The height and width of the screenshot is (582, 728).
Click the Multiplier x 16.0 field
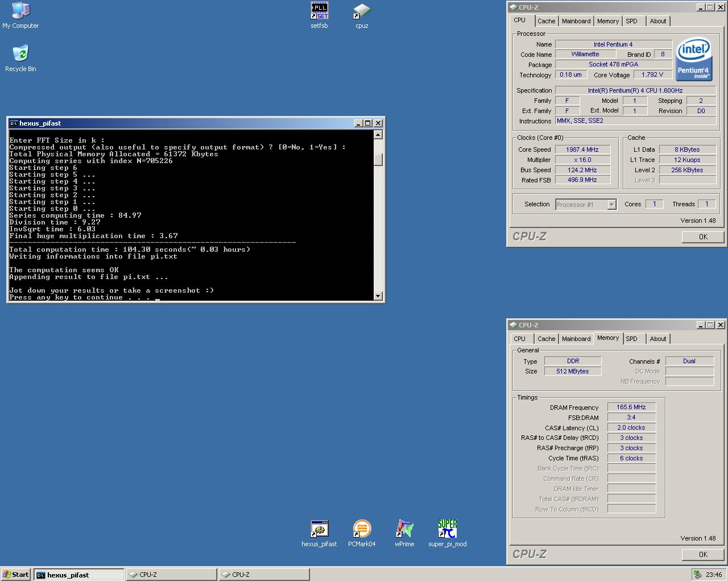(x=582, y=160)
